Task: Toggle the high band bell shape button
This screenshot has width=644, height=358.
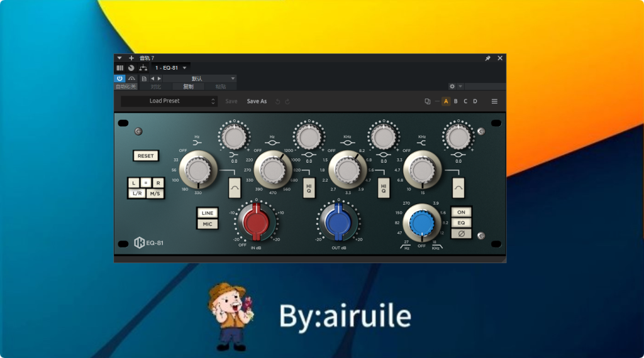Action: pos(458,188)
